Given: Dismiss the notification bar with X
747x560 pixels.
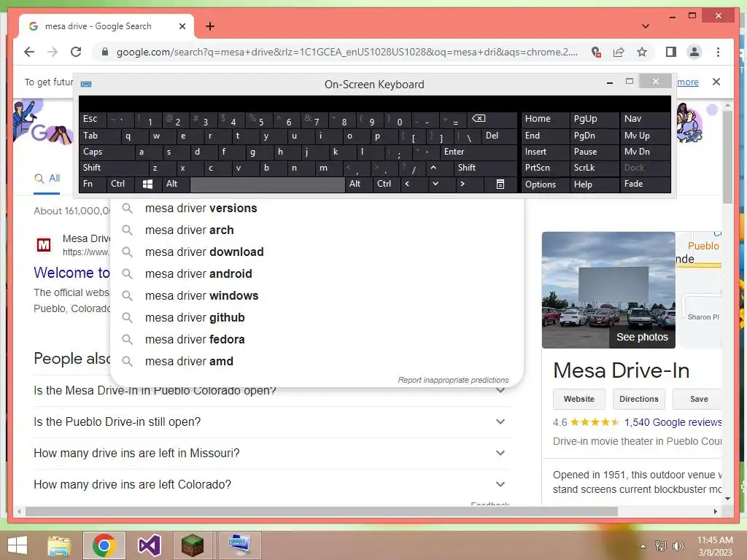Looking at the screenshot, I should coord(716,82).
